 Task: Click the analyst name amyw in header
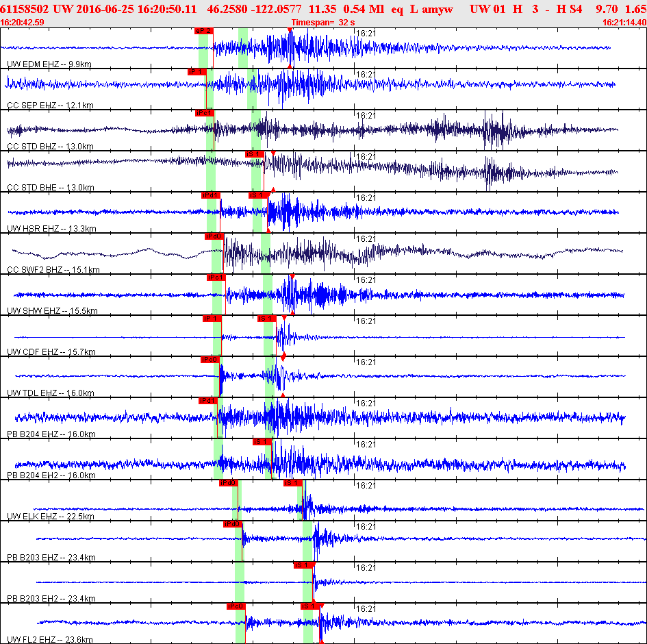coord(437,9)
